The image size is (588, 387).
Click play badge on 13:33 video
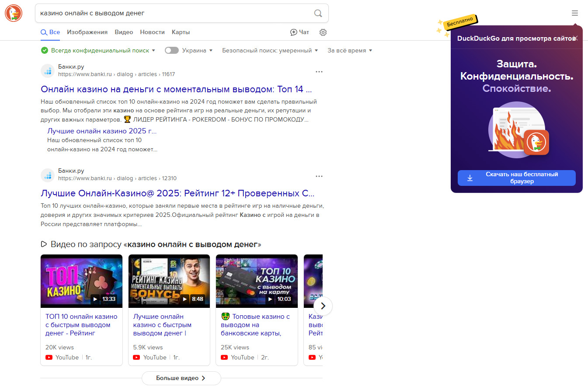95,299
